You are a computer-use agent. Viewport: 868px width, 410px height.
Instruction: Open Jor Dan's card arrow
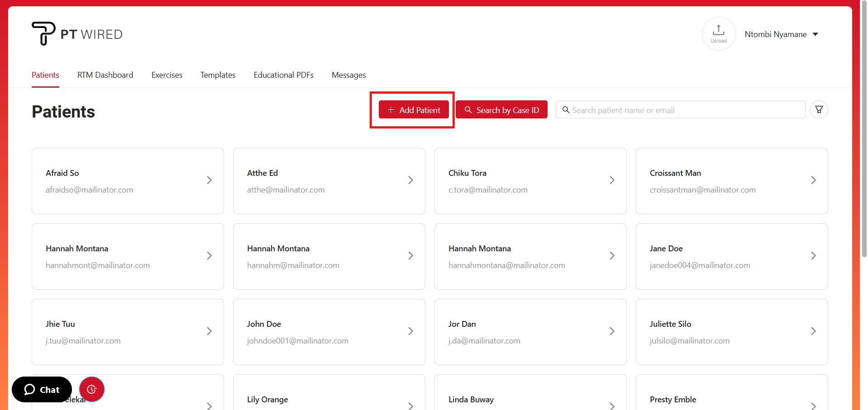pyautogui.click(x=612, y=331)
